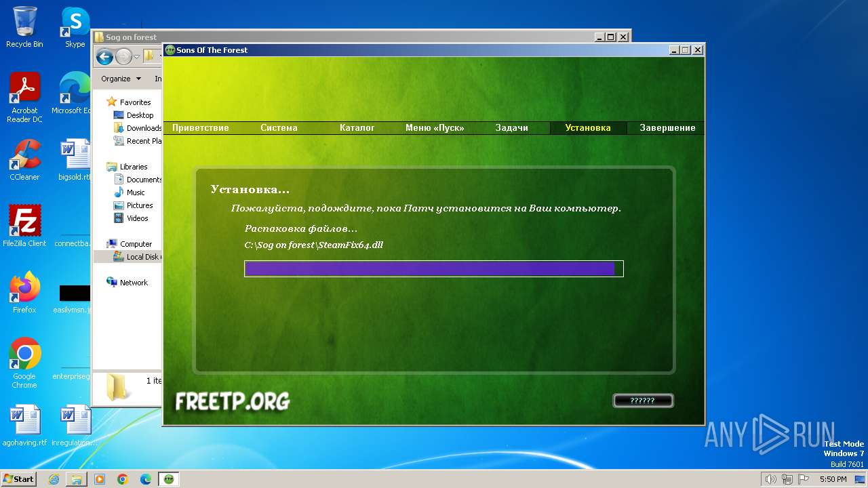Open the Recycle Bin desktop icon
This screenshot has width=868, height=488.
coord(24,27)
